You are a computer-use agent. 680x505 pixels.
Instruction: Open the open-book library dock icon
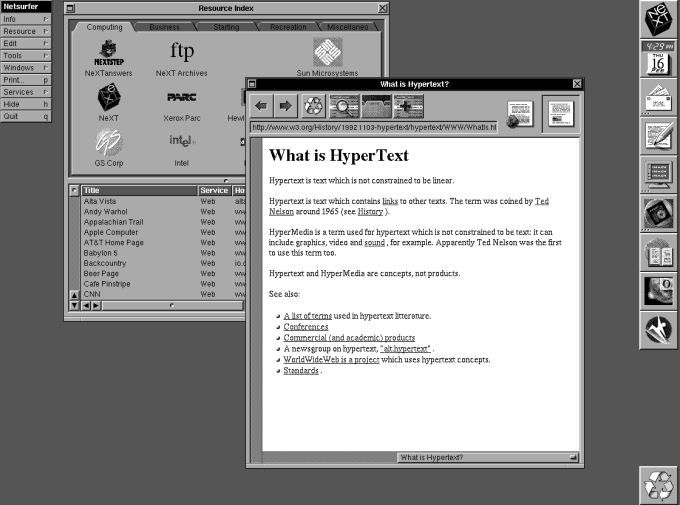coord(658,252)
